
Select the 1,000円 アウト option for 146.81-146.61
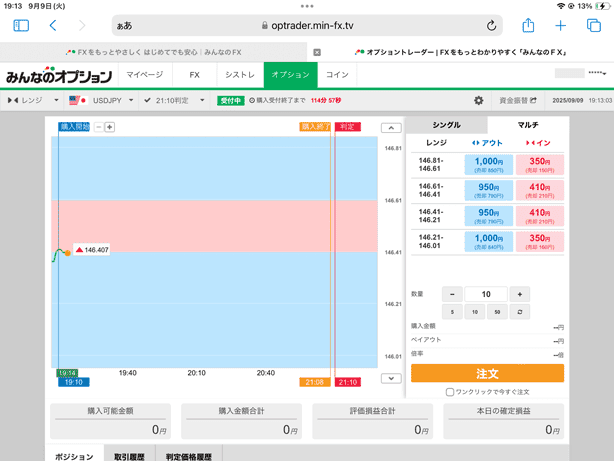(488, 165)
